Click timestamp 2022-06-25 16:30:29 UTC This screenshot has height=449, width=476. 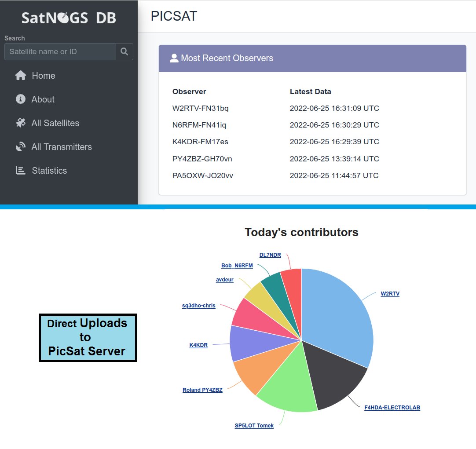(x=334, y=125)
